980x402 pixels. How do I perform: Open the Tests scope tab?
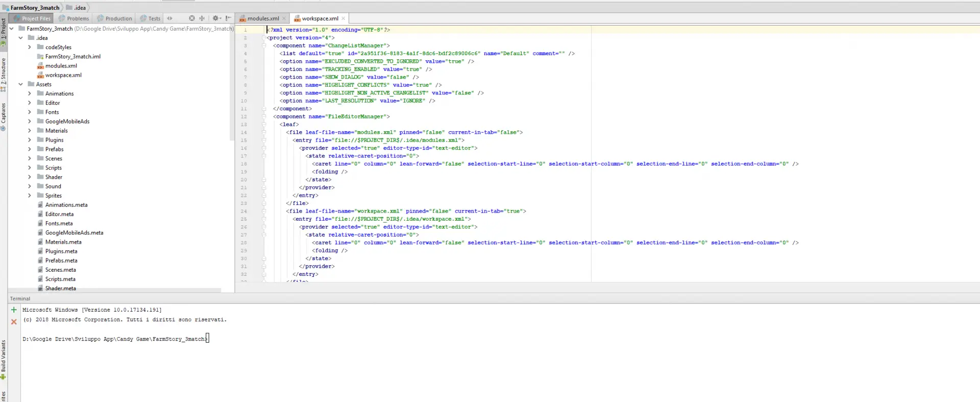(150, 18)
